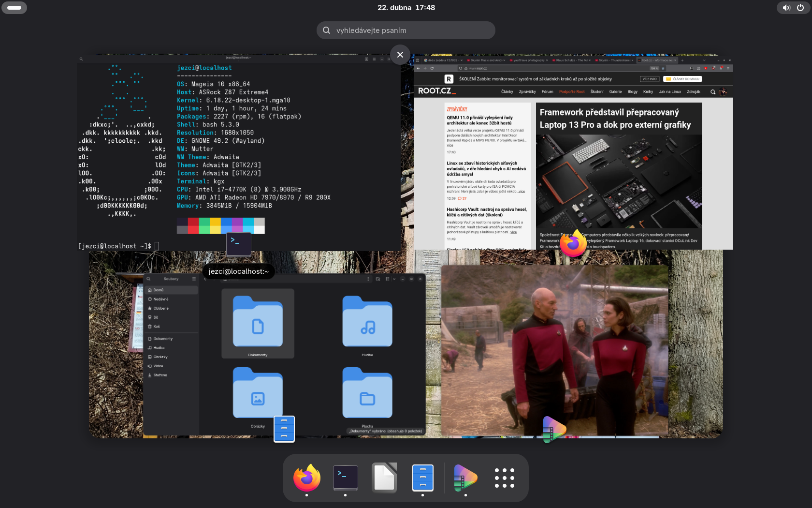Viewport: 812px width, 508px height.
Task: Select 'Oblíbené' in the Files sidebar
Action: pyautogui.click(x=172, y=308)
